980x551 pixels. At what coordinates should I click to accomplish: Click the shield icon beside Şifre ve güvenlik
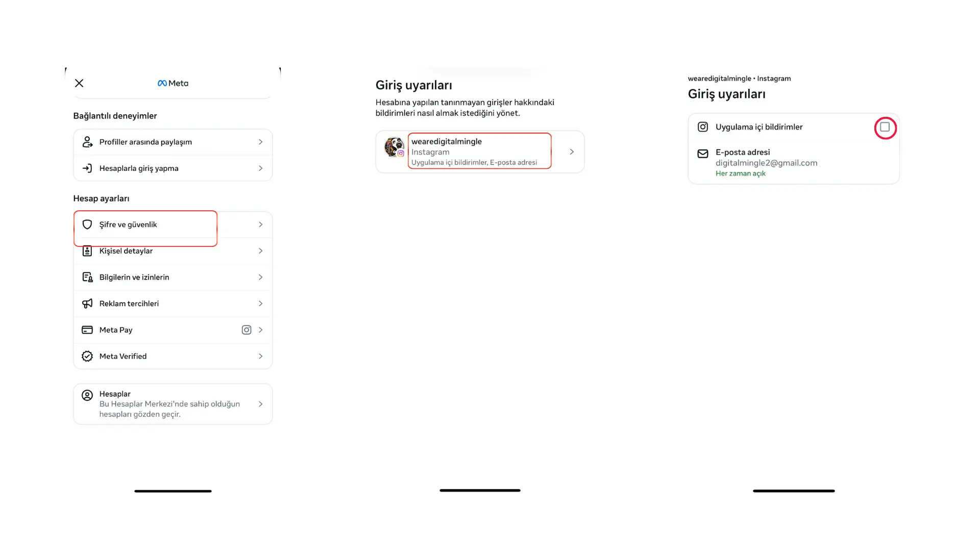point(87,224)
